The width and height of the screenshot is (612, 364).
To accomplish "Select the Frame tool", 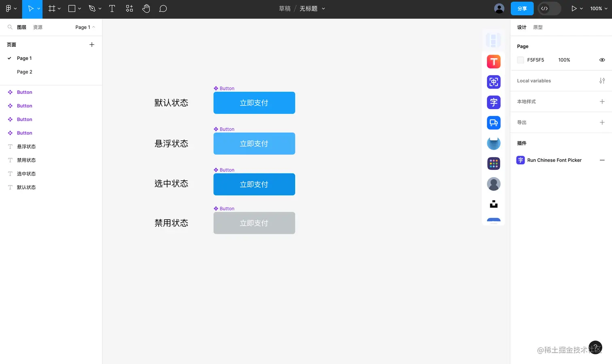I will click(x=52, y=8).
